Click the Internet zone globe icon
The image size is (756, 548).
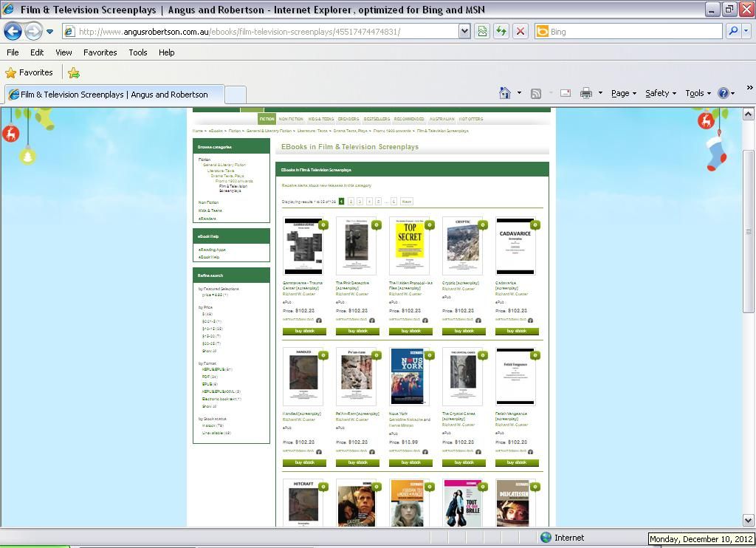tap(546, 538)
